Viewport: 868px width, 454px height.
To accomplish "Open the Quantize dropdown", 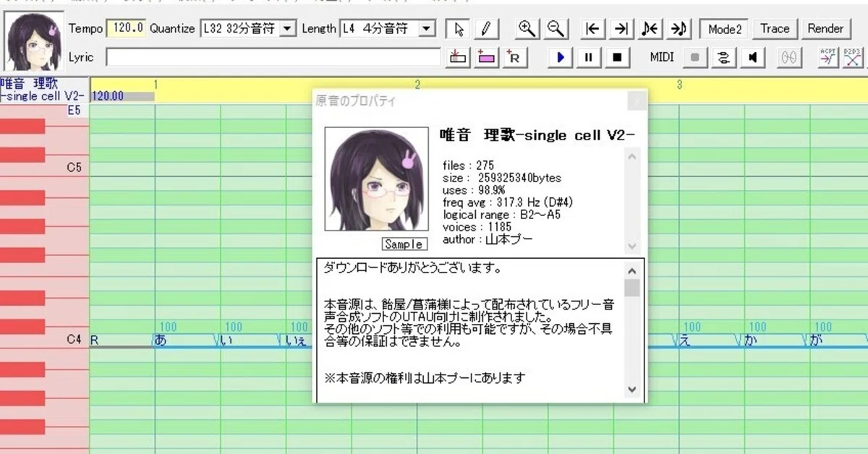I will (x=288, y=29).
